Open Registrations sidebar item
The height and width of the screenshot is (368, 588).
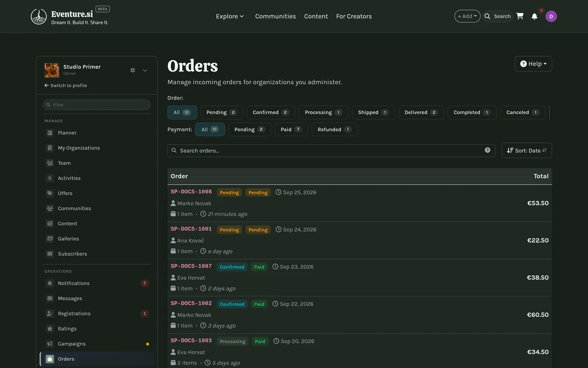tap(97, 314)
